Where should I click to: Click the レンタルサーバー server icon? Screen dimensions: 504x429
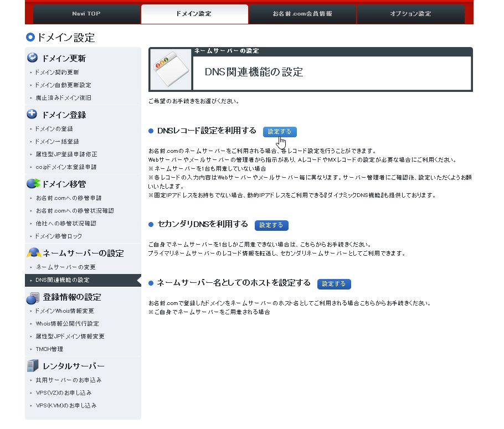pos(33,366)
